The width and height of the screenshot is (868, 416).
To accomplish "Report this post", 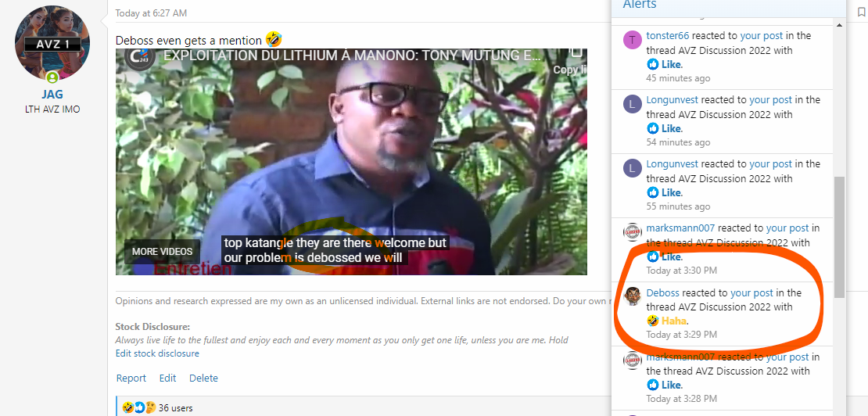I will pos(131,378).
